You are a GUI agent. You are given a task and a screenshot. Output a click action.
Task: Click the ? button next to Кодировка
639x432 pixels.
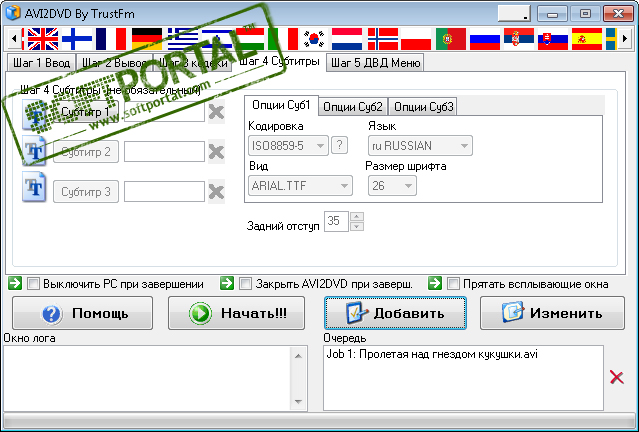(339, 145)
